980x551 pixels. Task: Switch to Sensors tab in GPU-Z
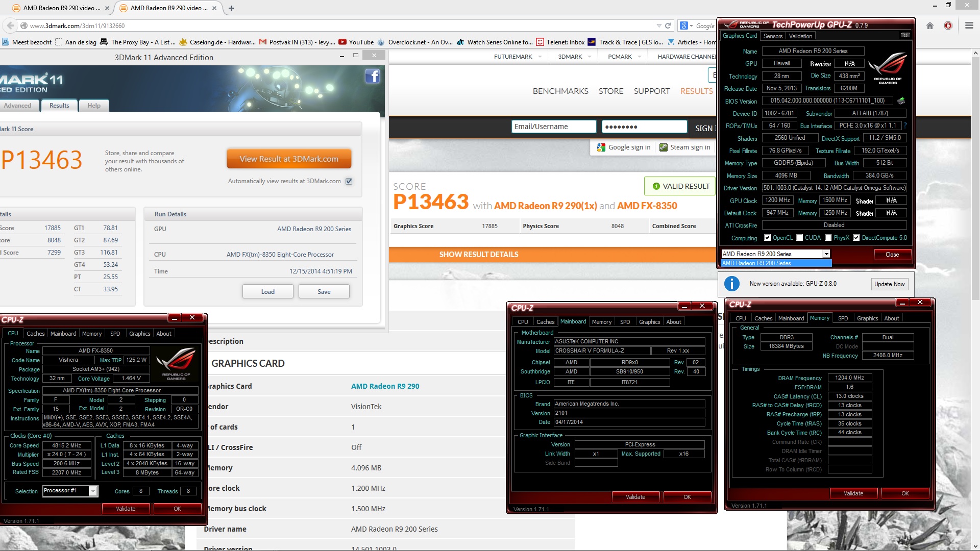773,36
